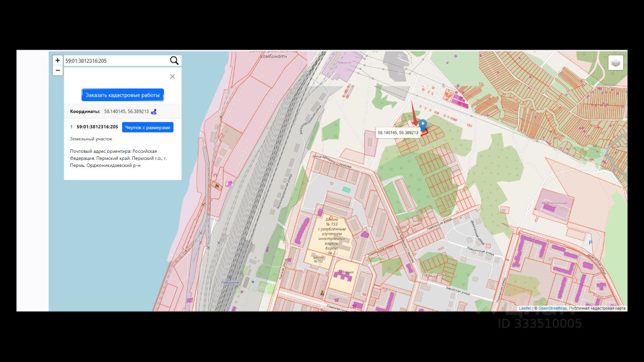The height and width of the screenshot is (362, 644).
Task: Click the magnifier search icon
Action: [x=174, y=61]
